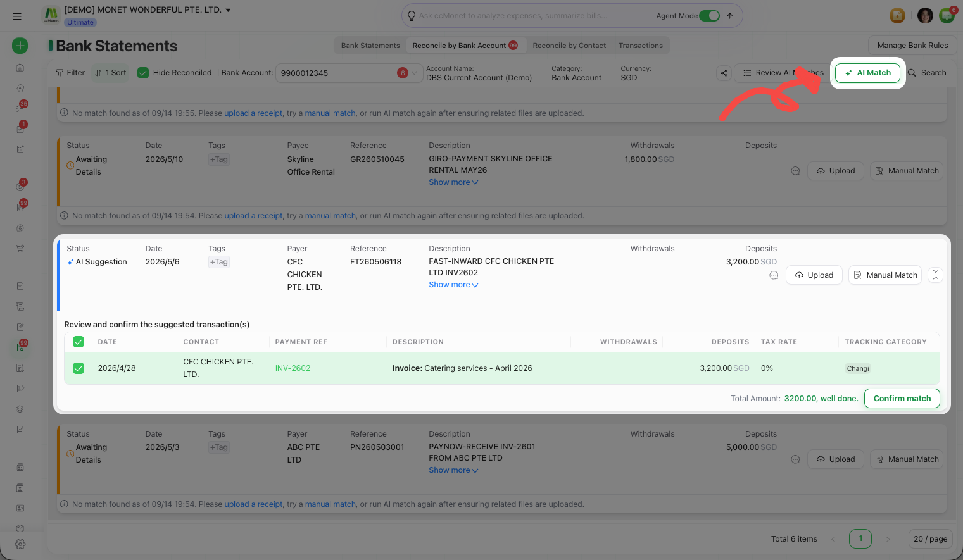Toggle Agent Mode switch
This screenshot has height=560, width=963.
click(709, 16)
